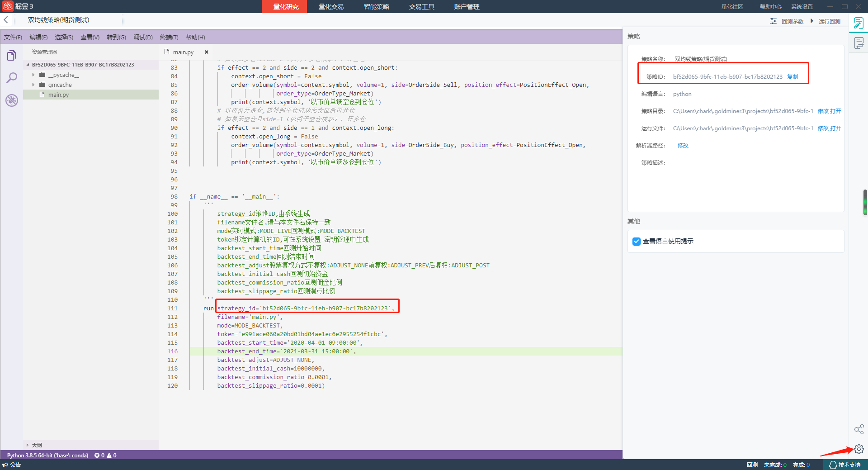Viewport: 868px width, 470px height.
Task: Open 量化社区 link in title bar
Action: pyautogui.click(x=732, y=6)
